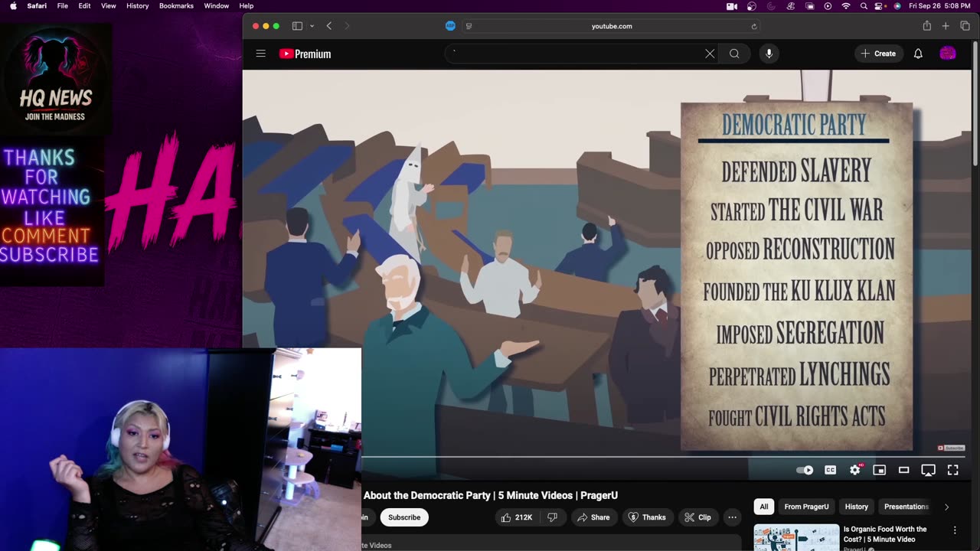The height and width of the screenshot is (551, 980).
Task: Enter full screen video mode
Action: (x=953, y=470)
